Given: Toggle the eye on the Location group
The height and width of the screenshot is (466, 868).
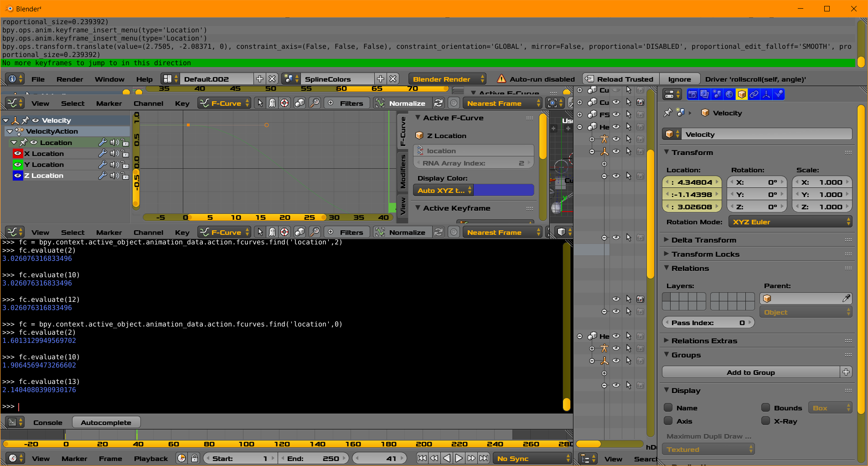Looking at the screenshot, I should (34, 142).
